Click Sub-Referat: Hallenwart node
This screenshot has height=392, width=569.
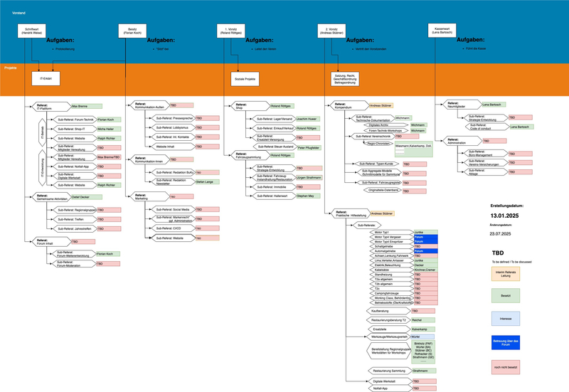[275, 196]
